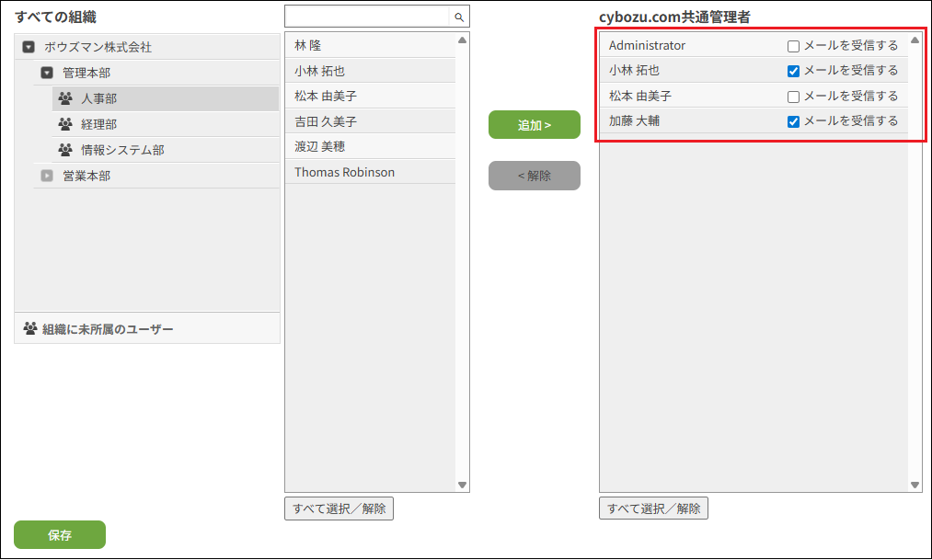
Task: Check メールを受信する for 松本 由美子
Action: pos(793,97)
